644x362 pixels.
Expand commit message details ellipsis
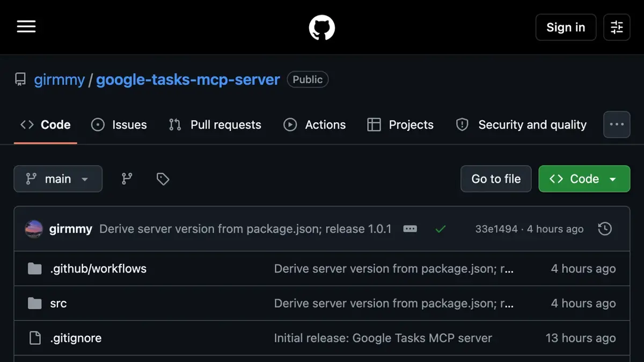click(x=410, y=229)
